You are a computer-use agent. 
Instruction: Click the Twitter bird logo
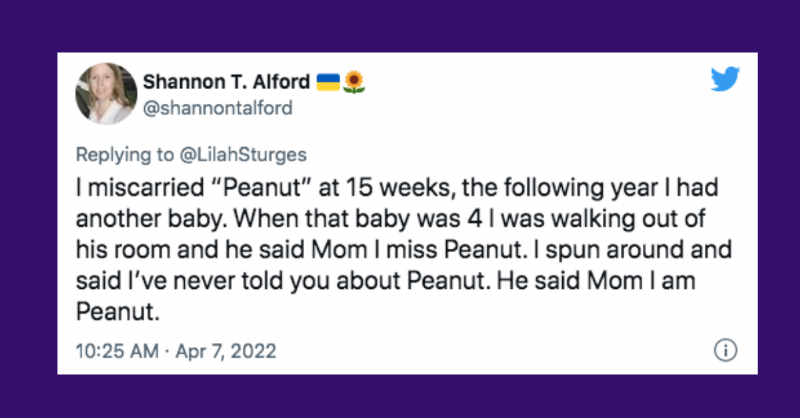725,80
